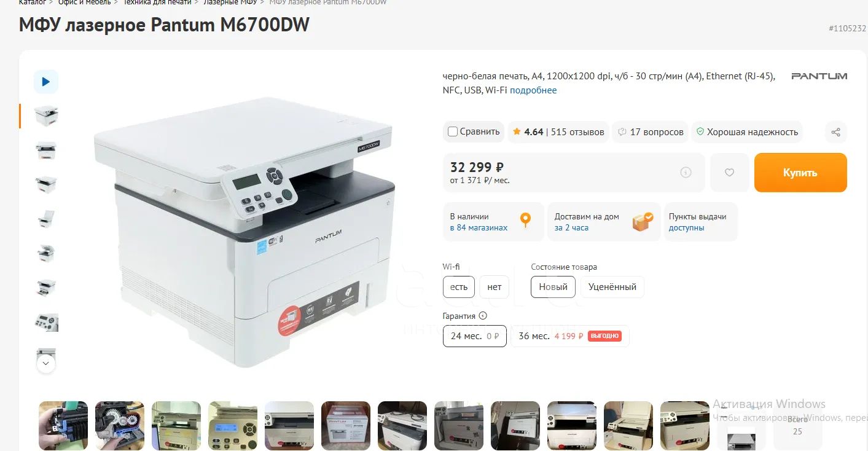Click the warranty info icon next to Гарантия
This screenshot has height=451, width=868.
pos(483,316)
